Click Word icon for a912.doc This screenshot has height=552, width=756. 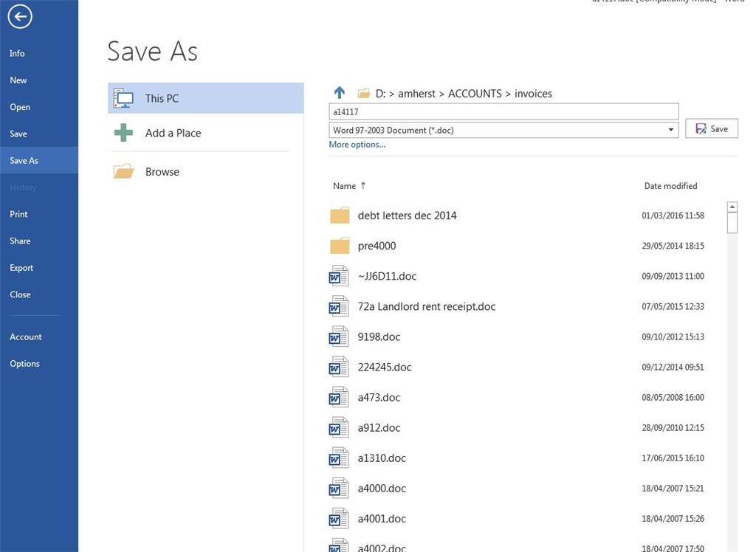click(339, 427)
